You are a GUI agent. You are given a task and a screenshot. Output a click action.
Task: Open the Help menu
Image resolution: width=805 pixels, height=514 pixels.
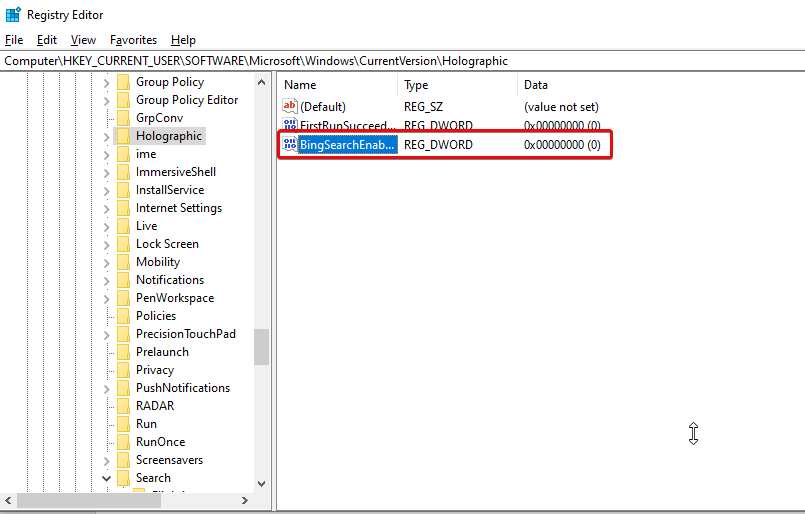183,40
